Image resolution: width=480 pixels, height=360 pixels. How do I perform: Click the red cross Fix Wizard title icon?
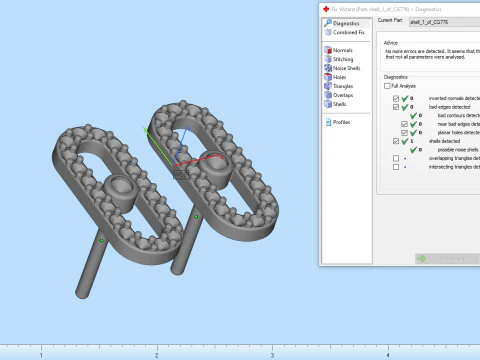[x=326, y=9]
